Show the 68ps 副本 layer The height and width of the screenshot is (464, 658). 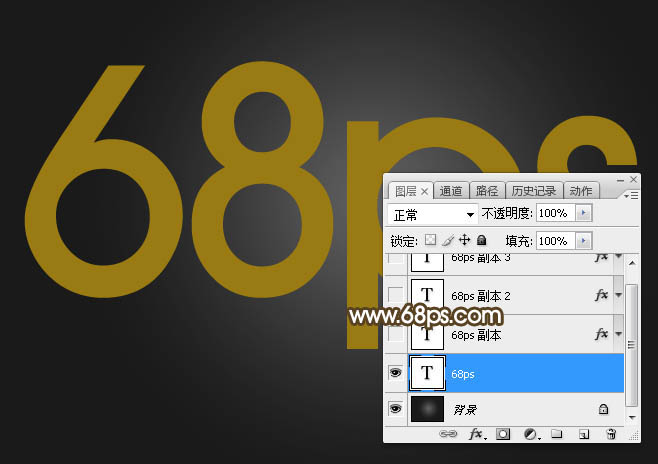(x=395, y=334)
